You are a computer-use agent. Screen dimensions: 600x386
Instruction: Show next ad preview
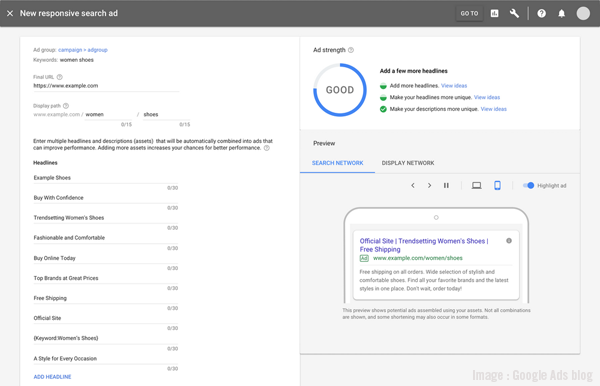[429, 186]
